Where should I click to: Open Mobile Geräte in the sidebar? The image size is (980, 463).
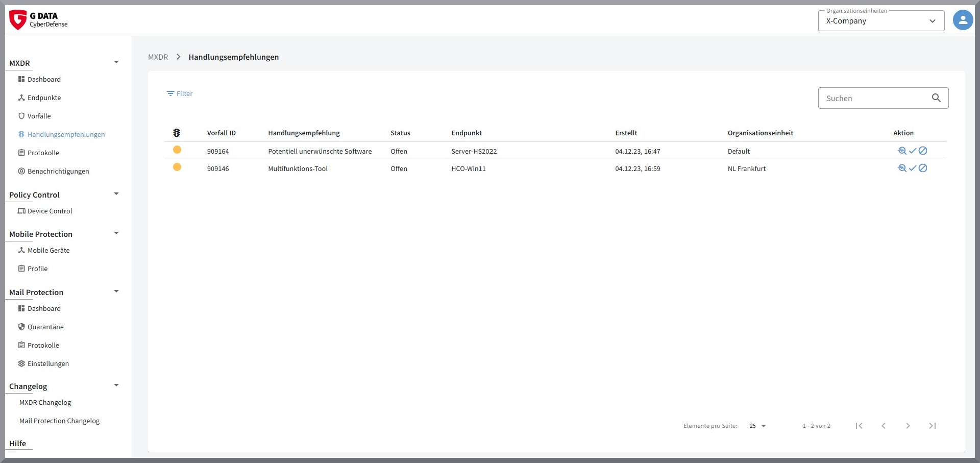pyautogui.click(x=44, y=250)
